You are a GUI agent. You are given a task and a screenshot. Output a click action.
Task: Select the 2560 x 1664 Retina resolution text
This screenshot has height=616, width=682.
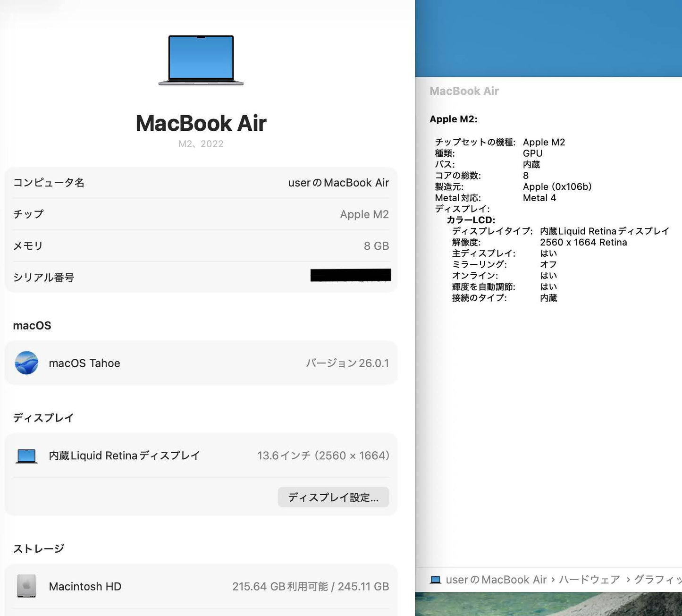pos(584,242)
